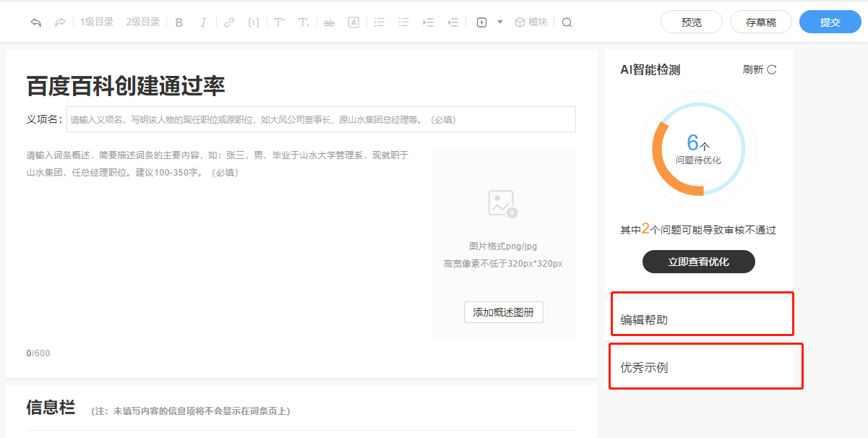The height and width of the screenshot is (438, 868).
Task: Click the AI智能检测 panel title
Action: click(650, 70)
